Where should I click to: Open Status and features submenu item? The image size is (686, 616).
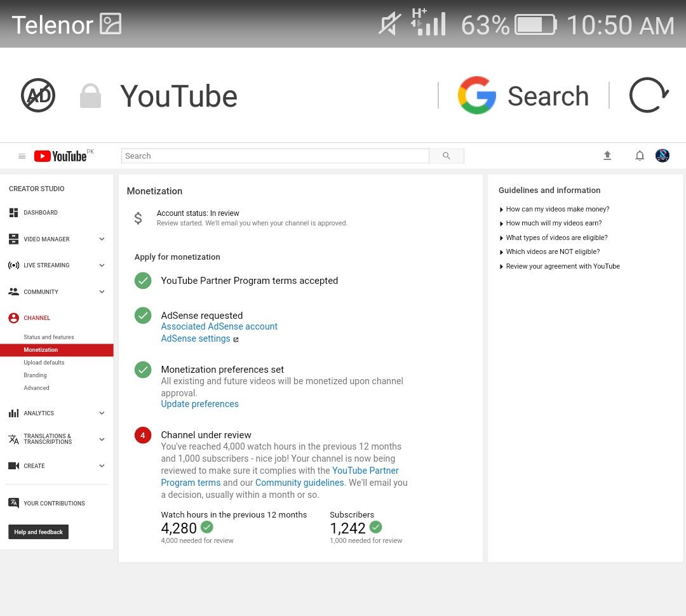[x=48, y=337]
